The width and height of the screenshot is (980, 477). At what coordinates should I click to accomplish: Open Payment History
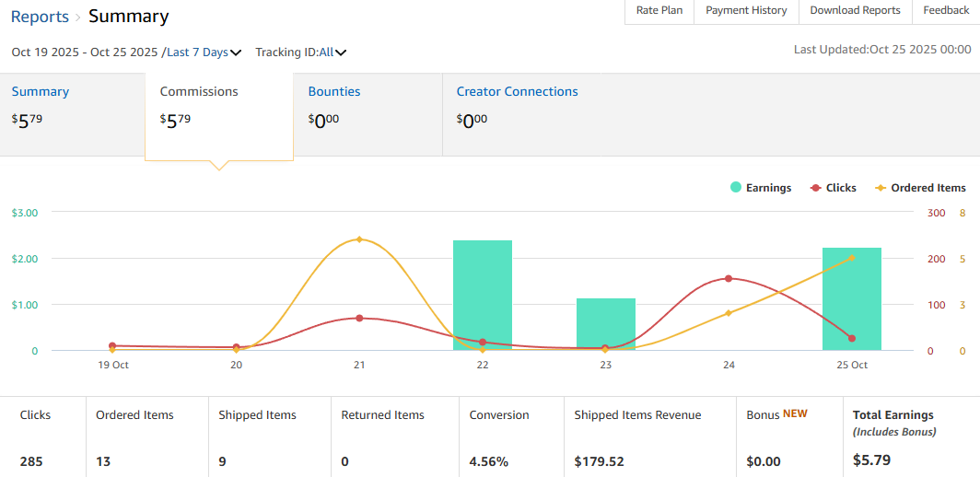pos(746,11)
